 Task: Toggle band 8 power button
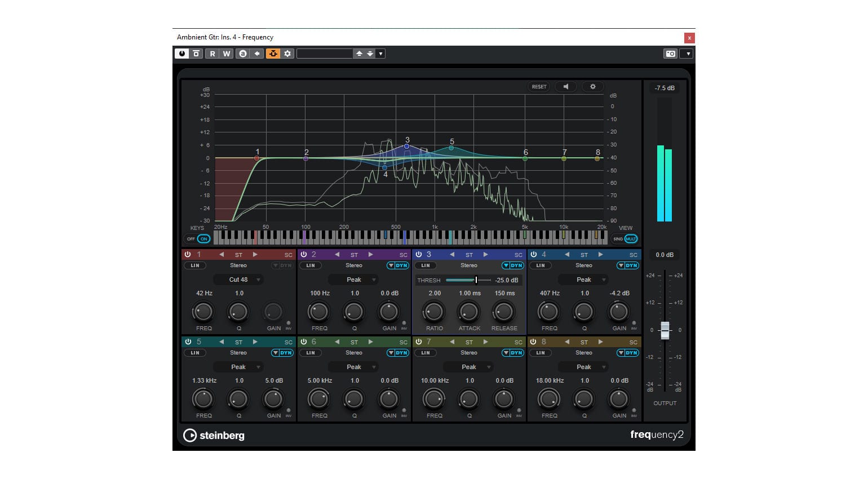point(534,342)
